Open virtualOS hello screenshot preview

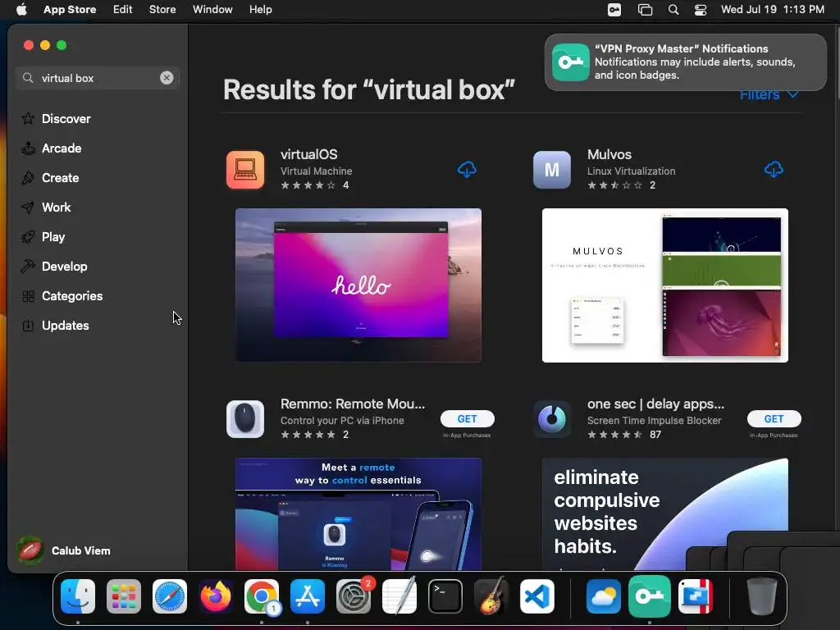(x=358, y=285)
